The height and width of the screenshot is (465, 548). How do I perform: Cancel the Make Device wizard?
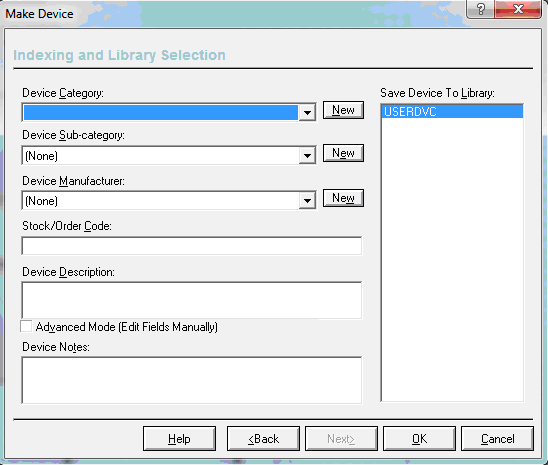tap(497, 438)
